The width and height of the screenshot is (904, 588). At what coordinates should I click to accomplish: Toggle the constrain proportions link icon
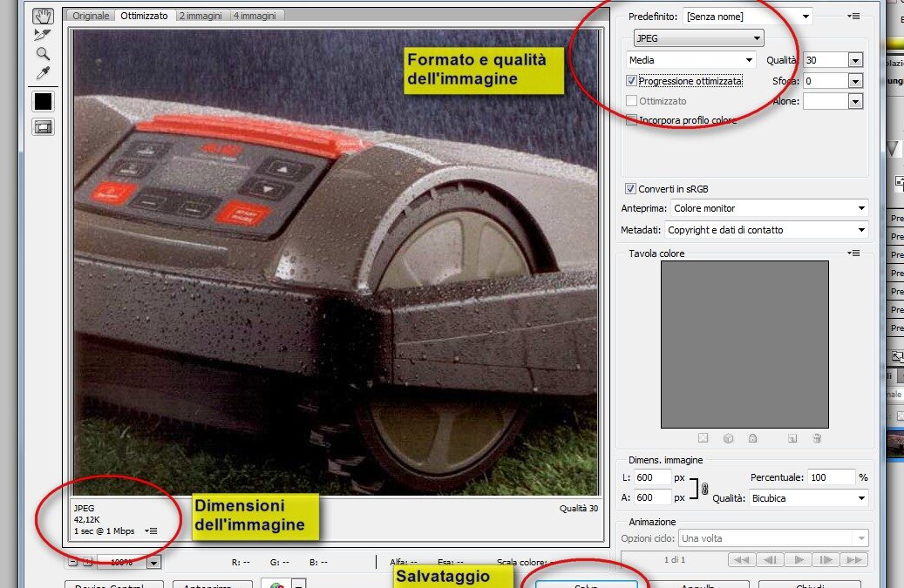point(704,489)
